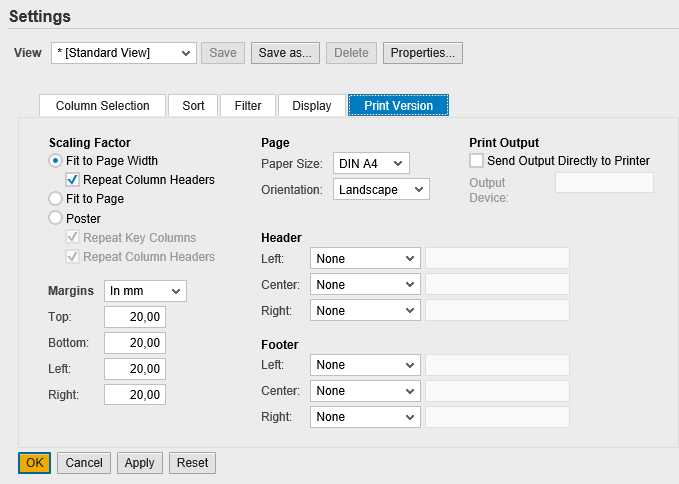Expand the Footer Center dropdown
Image resolution: width=679 pixels, height=484 pixels.
point(365,391)
